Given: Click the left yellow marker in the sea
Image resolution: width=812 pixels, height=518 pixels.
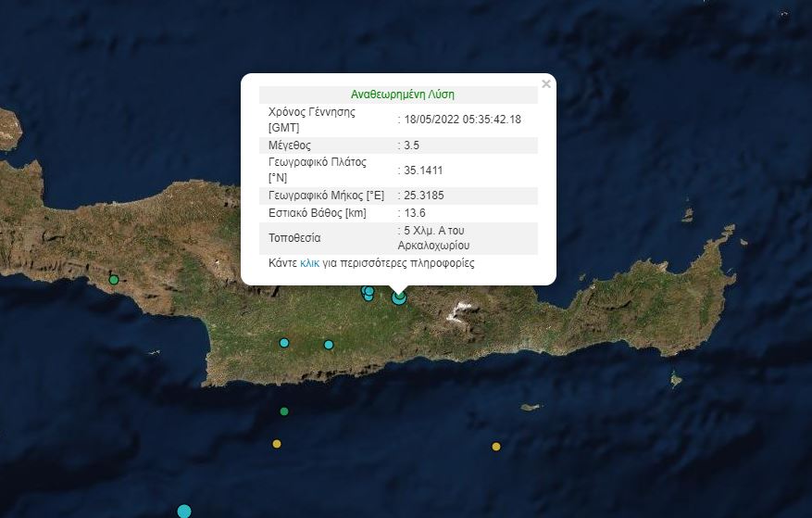Looking at the screenshot, I should pyautogui.click(x=277, y=444).
